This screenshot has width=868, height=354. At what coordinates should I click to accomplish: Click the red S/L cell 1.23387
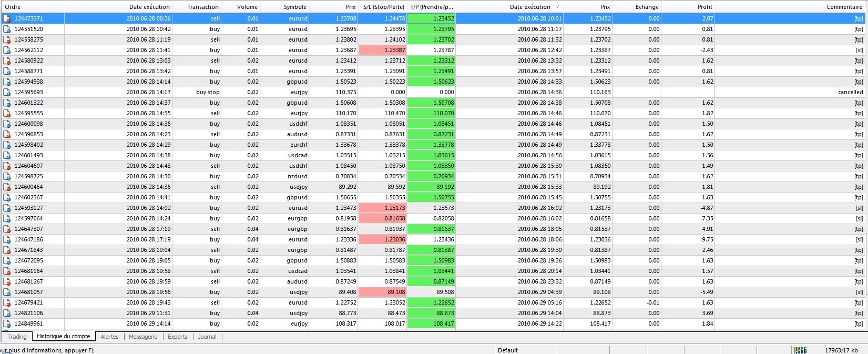point(382,50)
